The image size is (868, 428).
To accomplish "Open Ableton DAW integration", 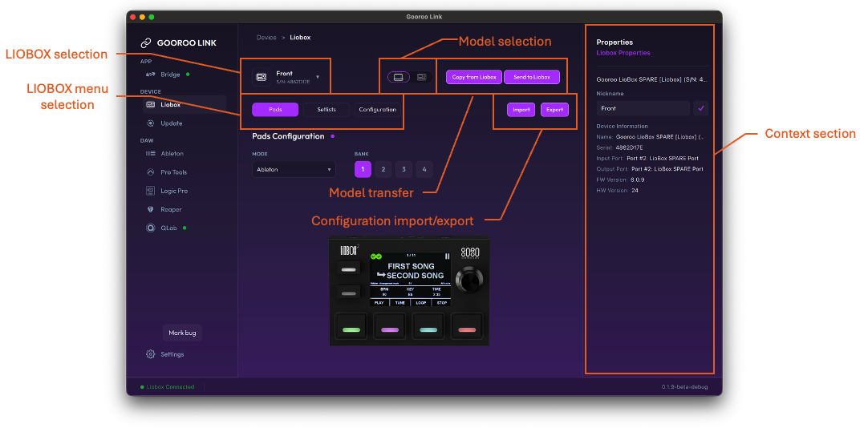I will [x=164, y=153].
